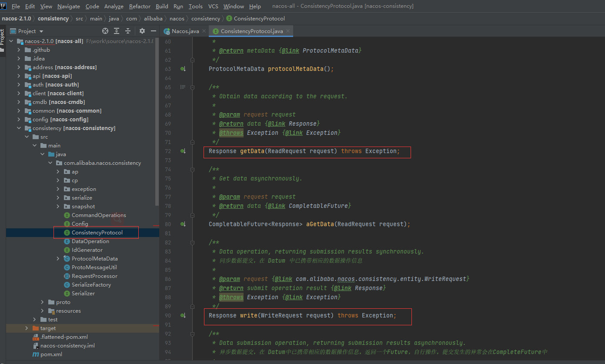Hide the Project panel with minimize icon
The width and height of the screenshot is (605, 364).
pyautogui.click(x=154, y=31)
